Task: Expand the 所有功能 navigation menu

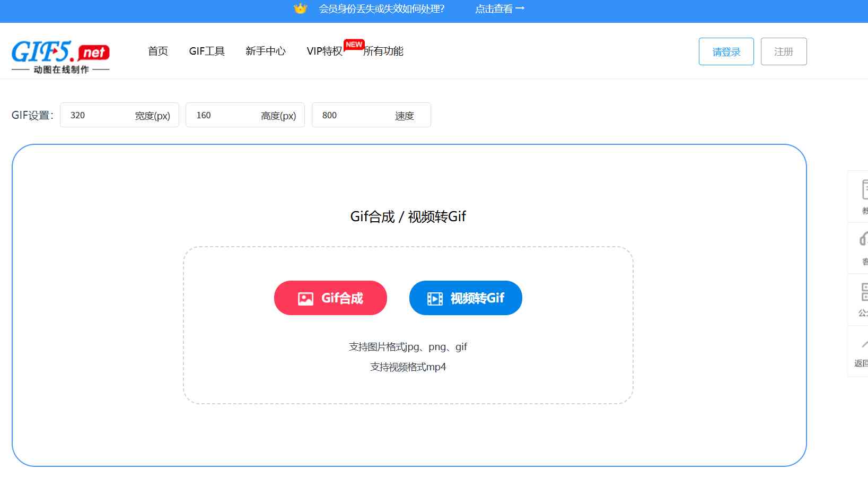Action: coord(382,51)
